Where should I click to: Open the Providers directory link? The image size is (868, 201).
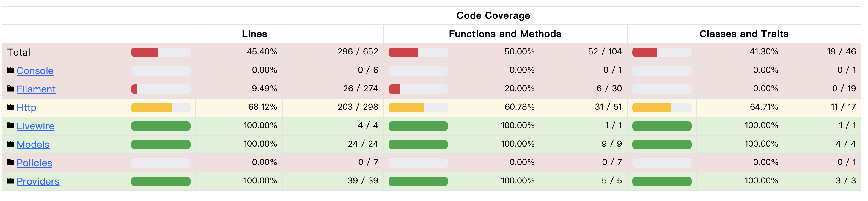(x=38, y=181)
